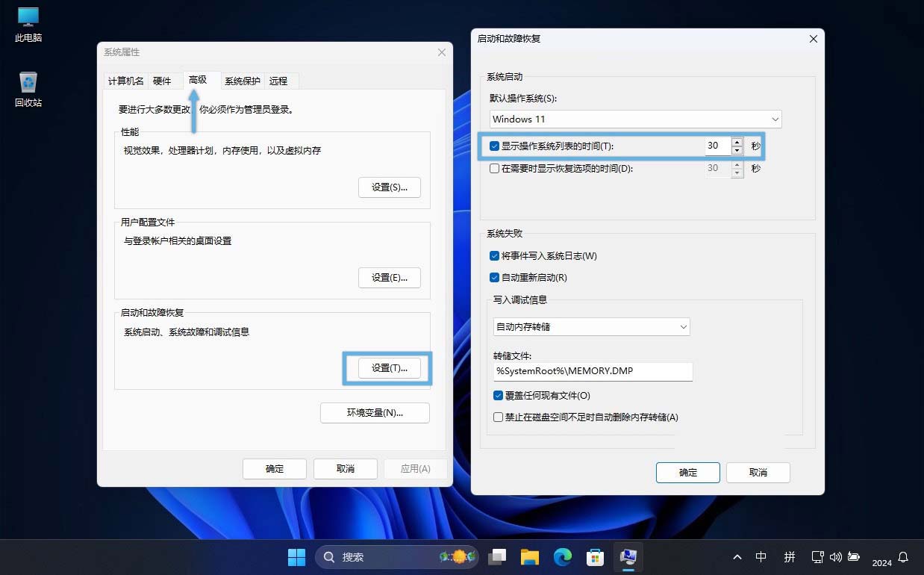Open the Windows Start menu
The width and height of the screenshot is (924, 575).
pyautogui.click(x=296, y=557)
